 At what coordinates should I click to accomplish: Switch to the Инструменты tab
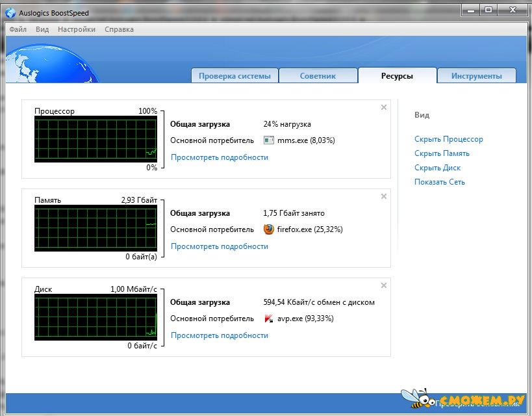pos(476,76)
